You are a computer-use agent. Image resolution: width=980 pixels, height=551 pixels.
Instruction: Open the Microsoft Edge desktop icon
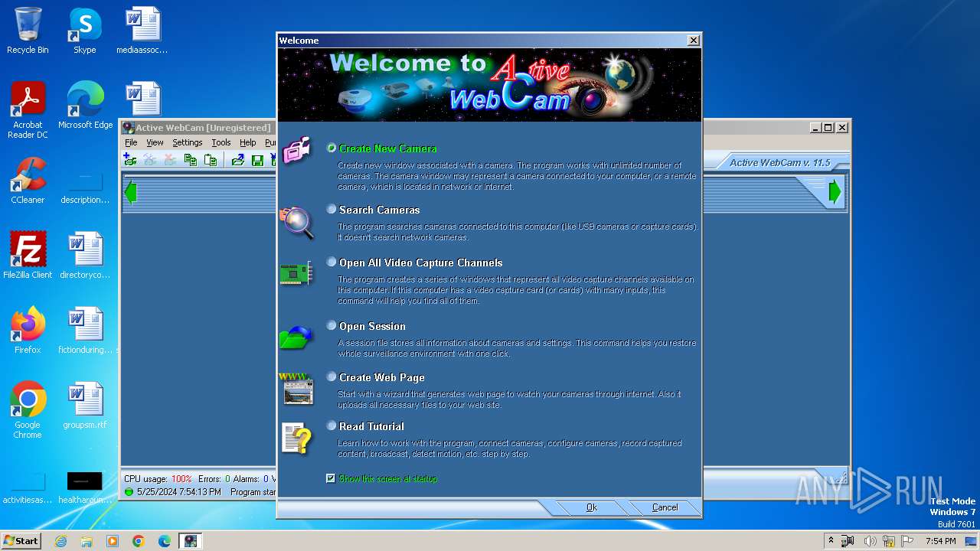point(85,106)
